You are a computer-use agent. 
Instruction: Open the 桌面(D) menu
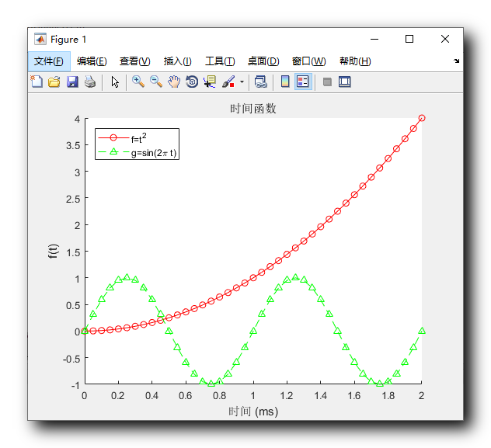click(263, 61)
